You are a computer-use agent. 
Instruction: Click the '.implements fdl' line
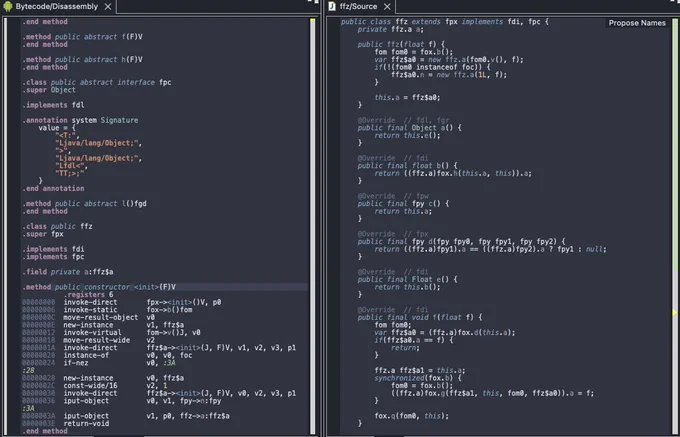point(53,105)
